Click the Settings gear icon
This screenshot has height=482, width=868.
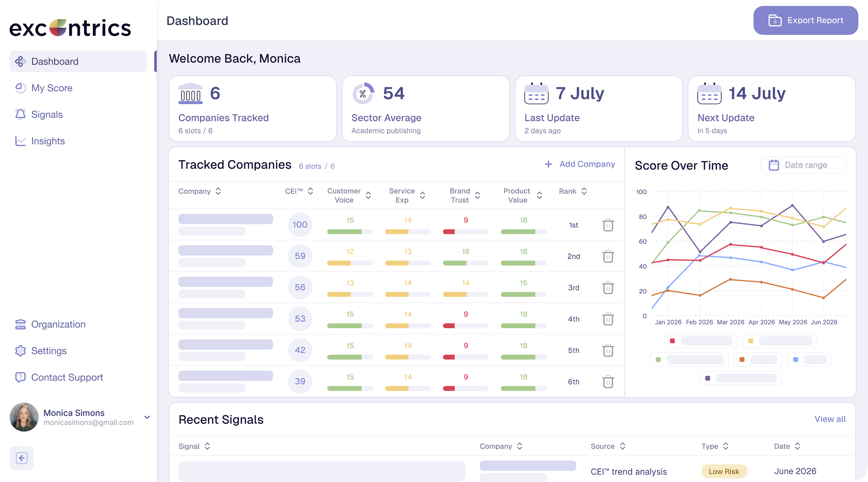tap(20, 351)
